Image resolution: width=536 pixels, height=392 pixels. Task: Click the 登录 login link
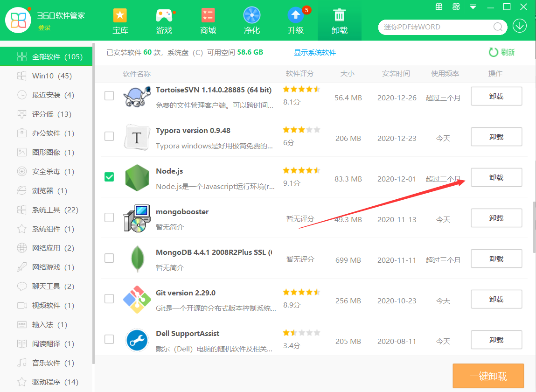point(44,28)
